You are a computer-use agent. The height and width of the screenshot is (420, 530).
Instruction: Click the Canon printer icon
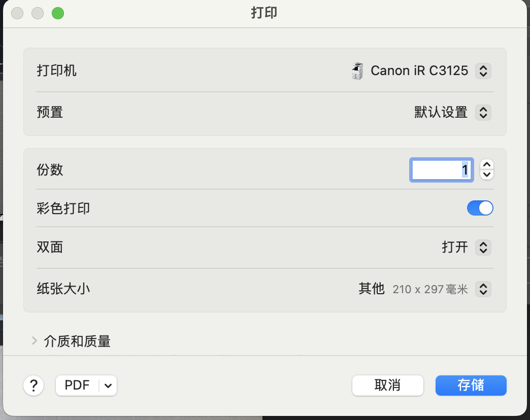pos(357,71)
